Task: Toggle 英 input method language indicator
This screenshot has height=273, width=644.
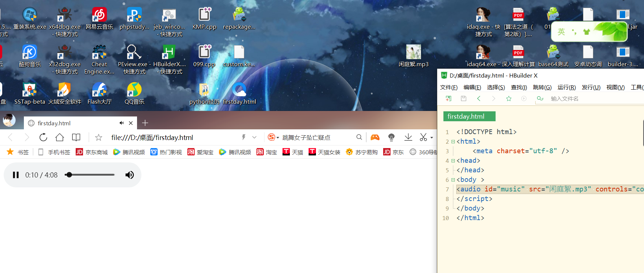Action: (561, 32)
